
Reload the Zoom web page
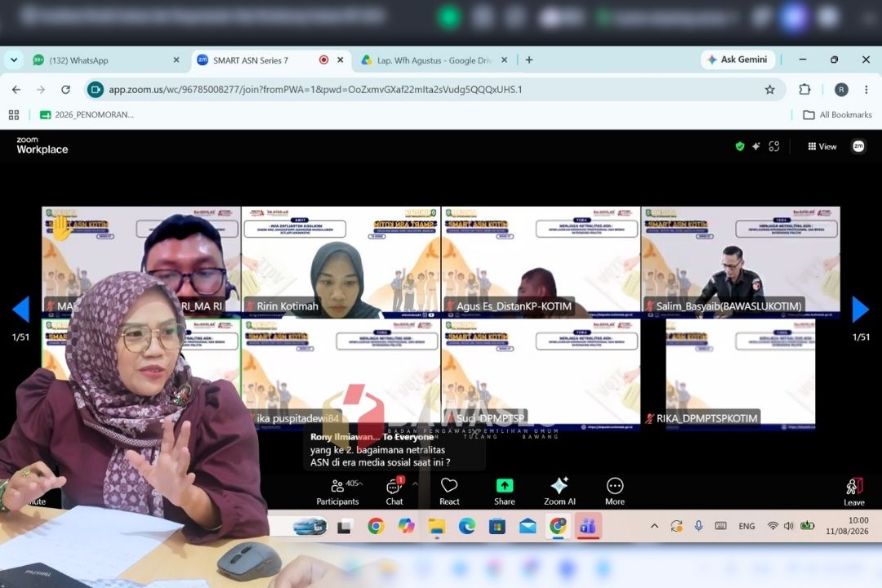66,90
